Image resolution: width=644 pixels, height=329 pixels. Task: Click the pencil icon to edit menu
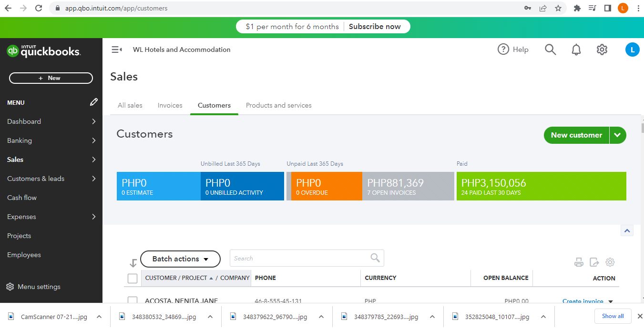click(94, 102)
